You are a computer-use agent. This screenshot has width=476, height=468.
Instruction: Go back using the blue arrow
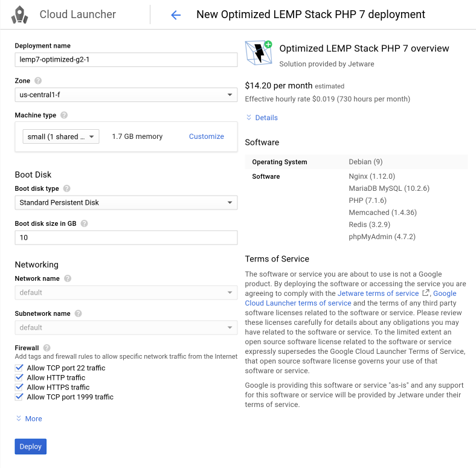click(x=176, y=15)
